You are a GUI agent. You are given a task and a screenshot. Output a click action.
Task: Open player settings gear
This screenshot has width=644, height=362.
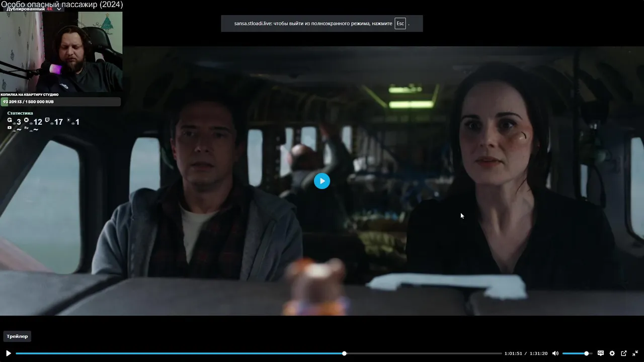[x=612, y=353]
